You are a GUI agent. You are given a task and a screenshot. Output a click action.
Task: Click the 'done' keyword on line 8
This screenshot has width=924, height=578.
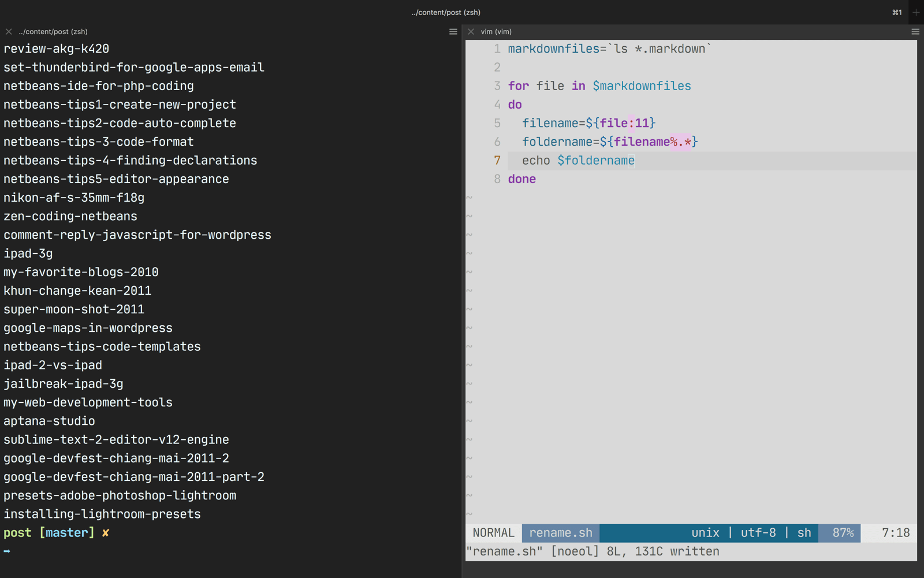click(522, 179)
